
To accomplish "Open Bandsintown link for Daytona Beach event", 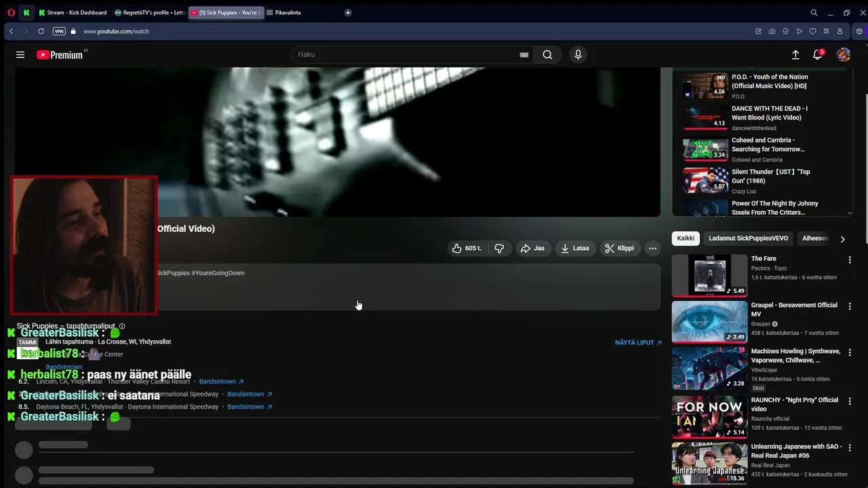I will coord(250,407).
